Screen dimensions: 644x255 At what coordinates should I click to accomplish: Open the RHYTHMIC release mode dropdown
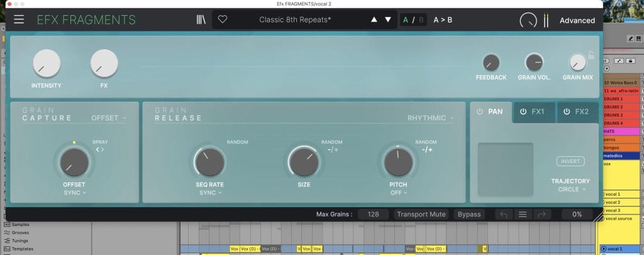point(430,118)
